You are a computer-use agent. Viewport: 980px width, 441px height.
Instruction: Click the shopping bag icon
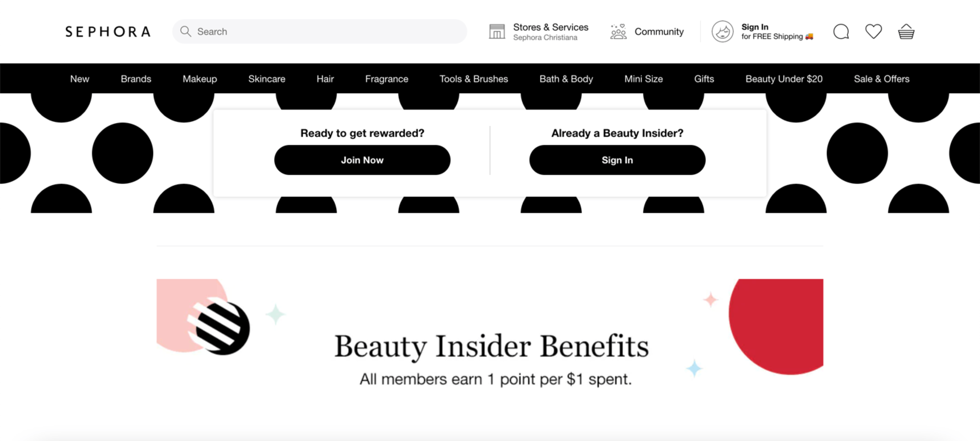point(906,31)
